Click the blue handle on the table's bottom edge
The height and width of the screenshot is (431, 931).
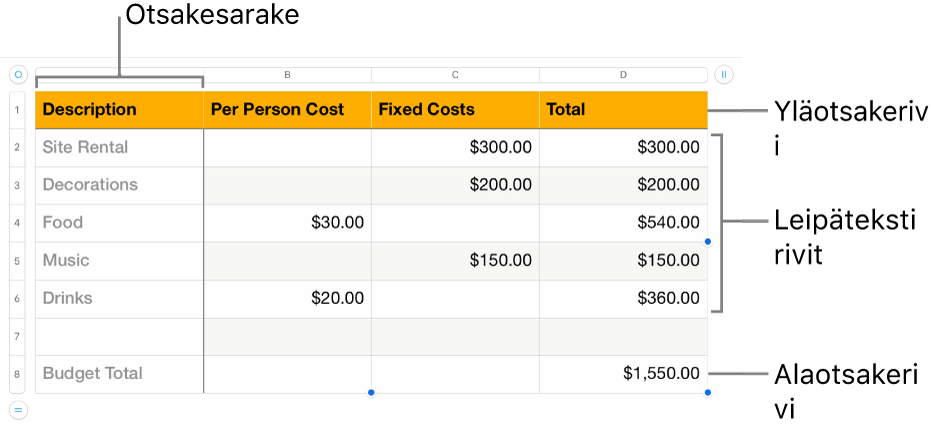point(371,392)
